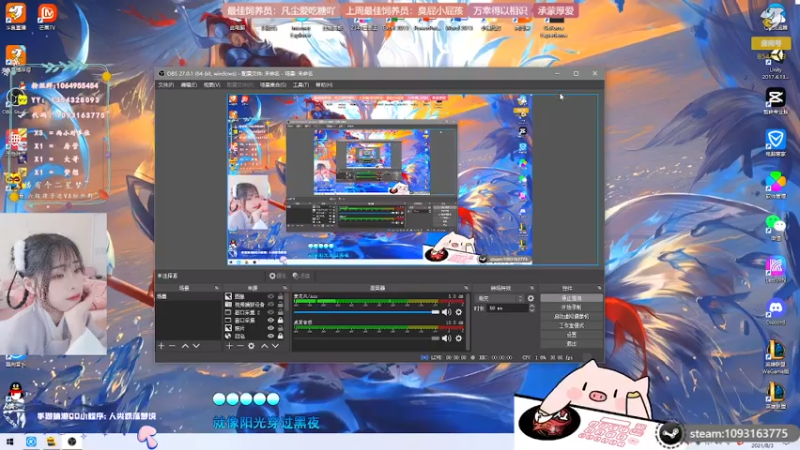Move source up with the up arrow
The height and width of the screenshot is (450, 800).
[x=264, y=346]
